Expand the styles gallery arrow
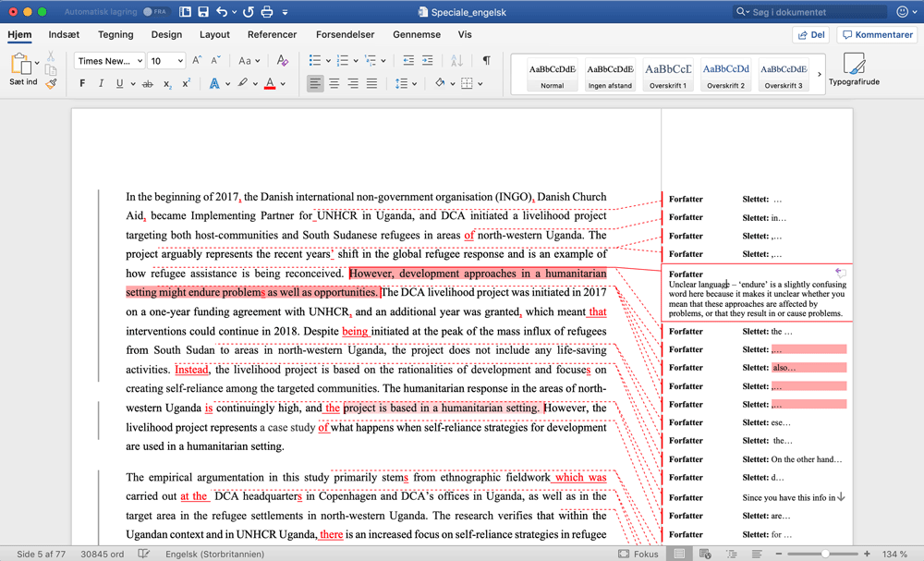The height and width of the screenshot is (561, 924). (819, 74)
